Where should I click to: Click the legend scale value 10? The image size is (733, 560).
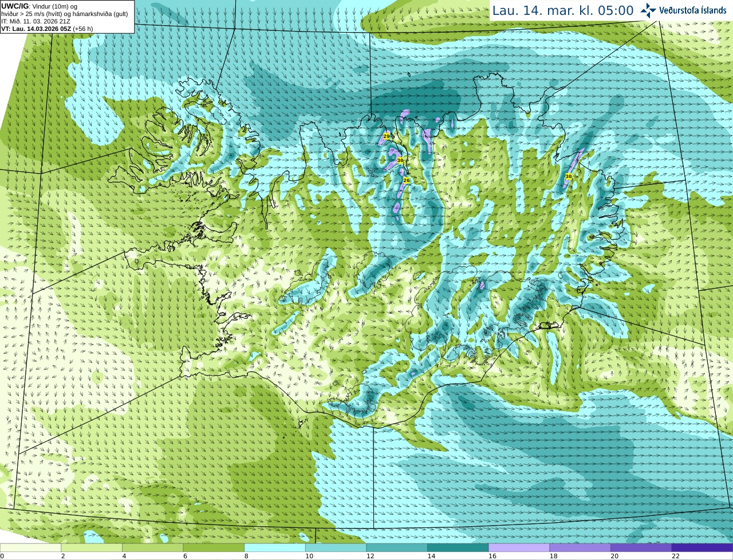click(309, 556)
